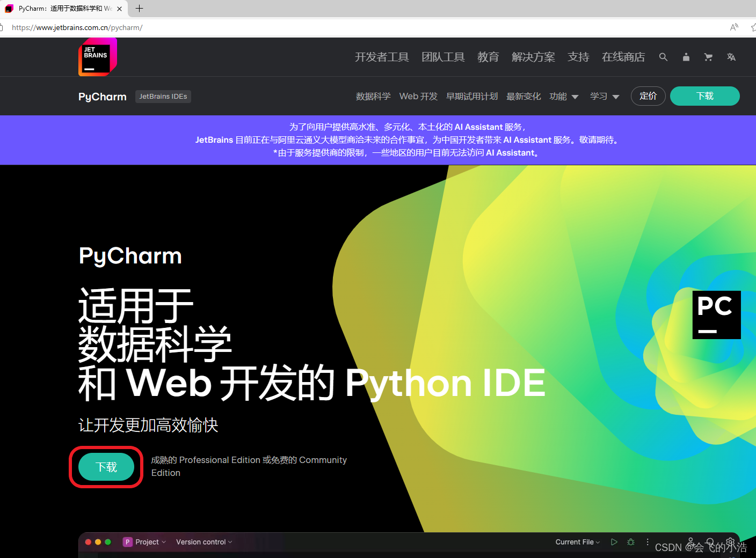
Task: Click the JetBrains logo icon
Action: 98,57
